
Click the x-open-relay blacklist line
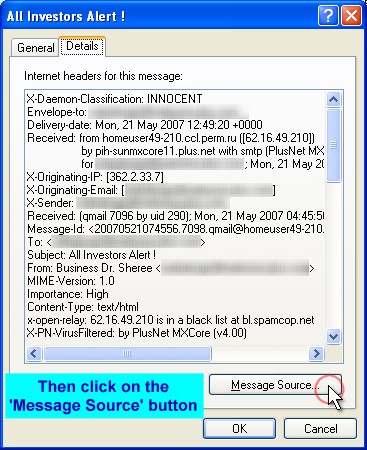(170, 320)
